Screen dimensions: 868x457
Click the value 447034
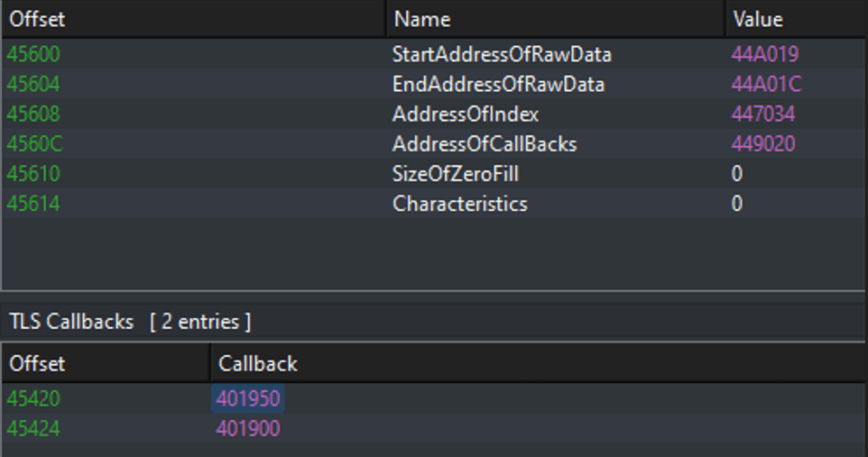[x=762, y=114]
